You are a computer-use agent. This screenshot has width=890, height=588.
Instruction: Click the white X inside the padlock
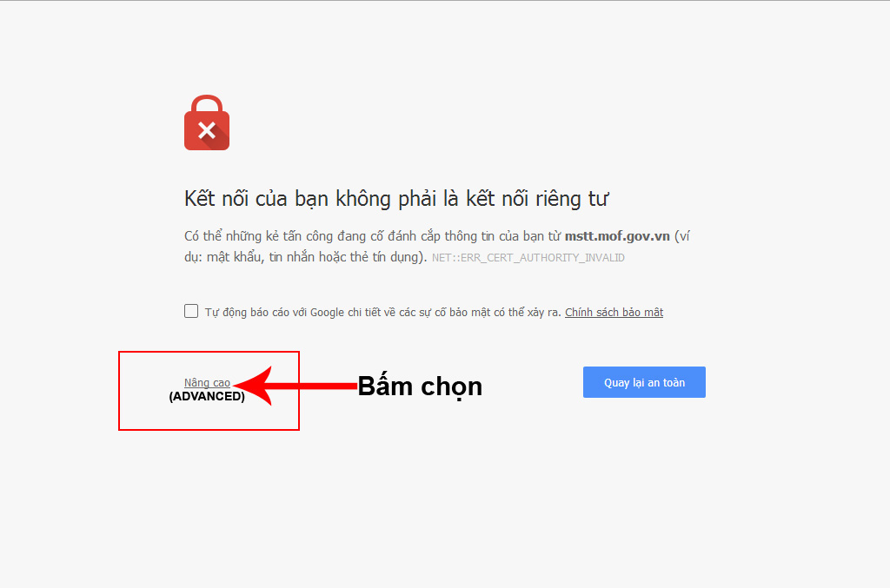click(207, 130)
